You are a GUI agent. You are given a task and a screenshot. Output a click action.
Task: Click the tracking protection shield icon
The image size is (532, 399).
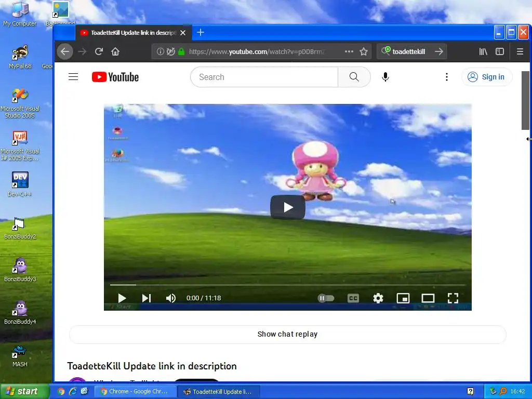(171, 51)
